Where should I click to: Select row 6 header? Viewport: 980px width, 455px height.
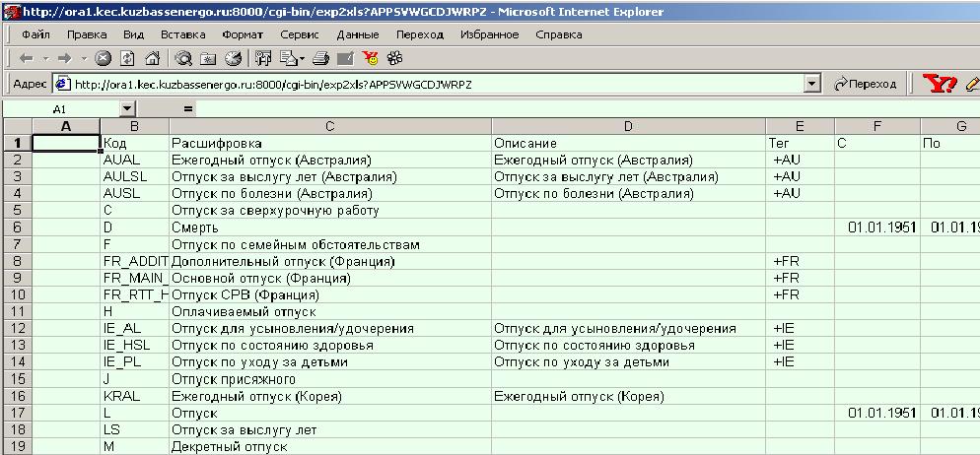tap(17, 227)
